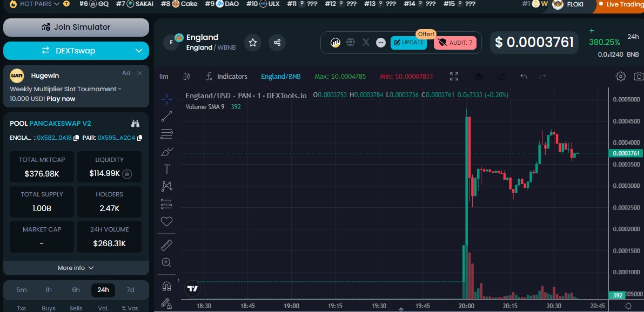644x312 pixels.
Task: Open candlestick chart style selector
Action: tap(186, 76)
